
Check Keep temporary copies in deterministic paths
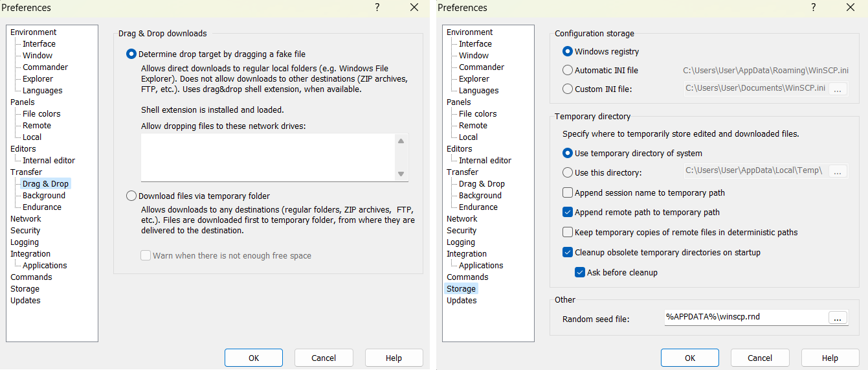pos(568,232)
